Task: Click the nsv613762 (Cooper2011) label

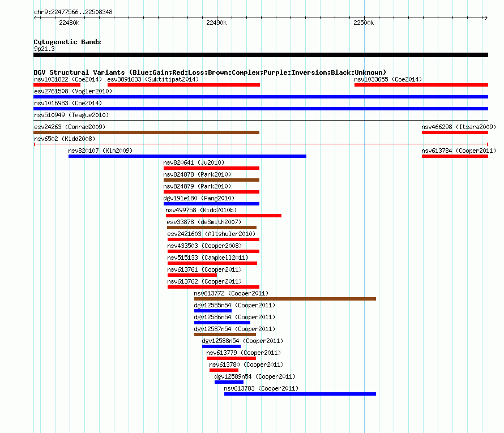Action: tap(204, 281)
